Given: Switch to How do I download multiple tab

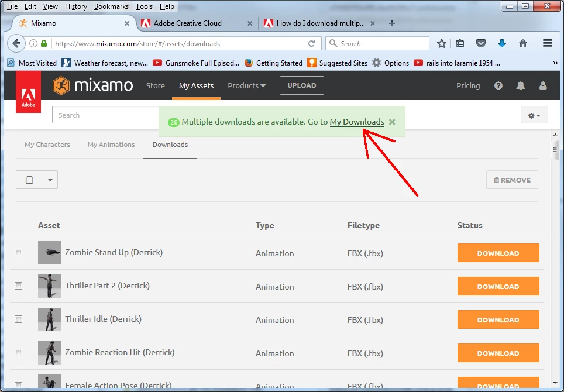Looking at the screenshot, I should click(320, 23).
